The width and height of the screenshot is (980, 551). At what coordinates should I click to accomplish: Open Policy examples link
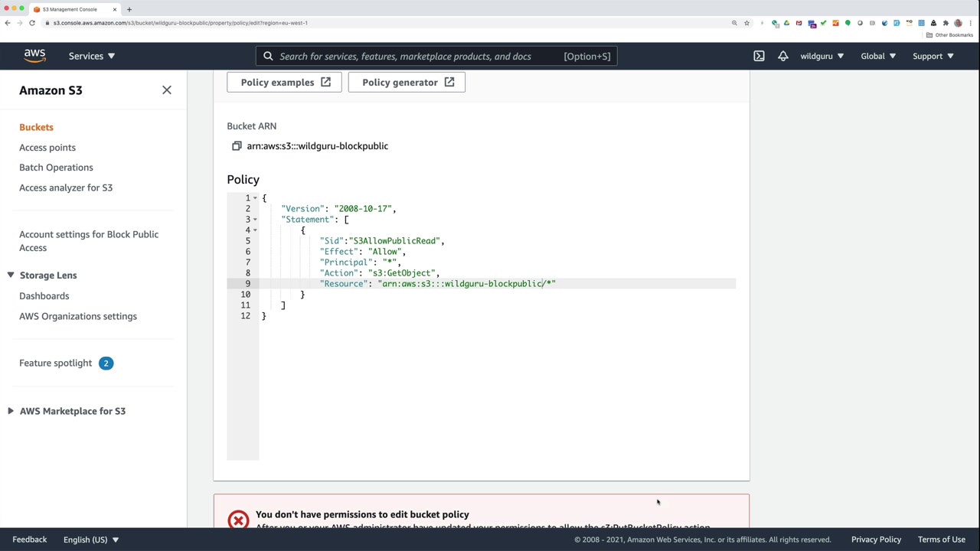(284, 83)
